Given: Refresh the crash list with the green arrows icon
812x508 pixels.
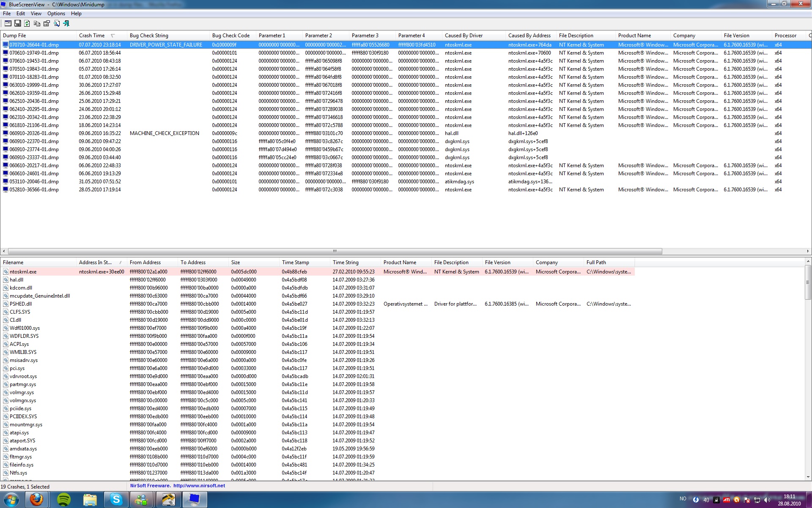Looking at the screenshot, I should [x=27, y=24].
